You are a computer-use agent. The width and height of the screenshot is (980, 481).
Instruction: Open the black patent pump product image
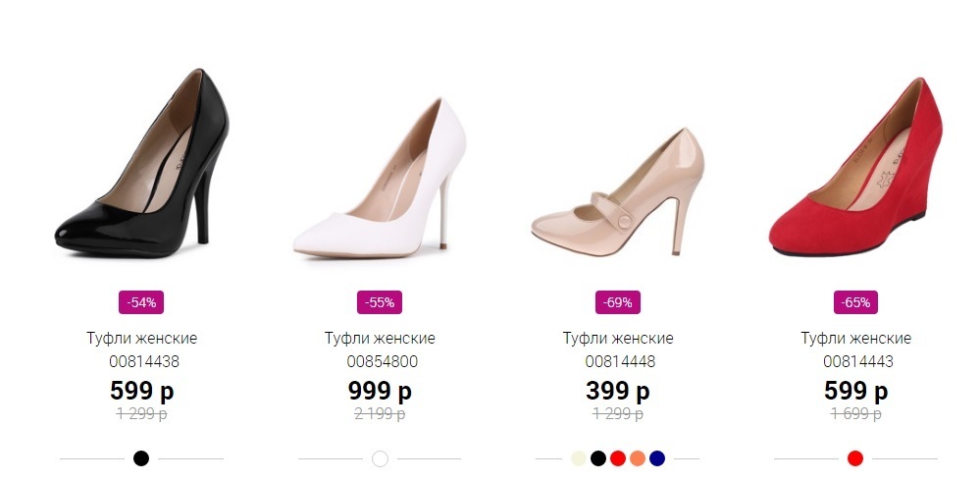(x=141, y=169)
